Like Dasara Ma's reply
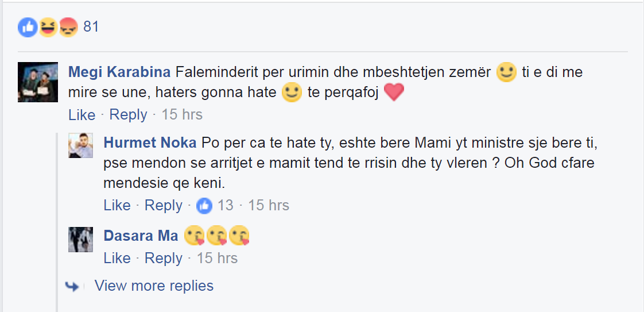The image size is (644, 312). click(x=117, y=258)
